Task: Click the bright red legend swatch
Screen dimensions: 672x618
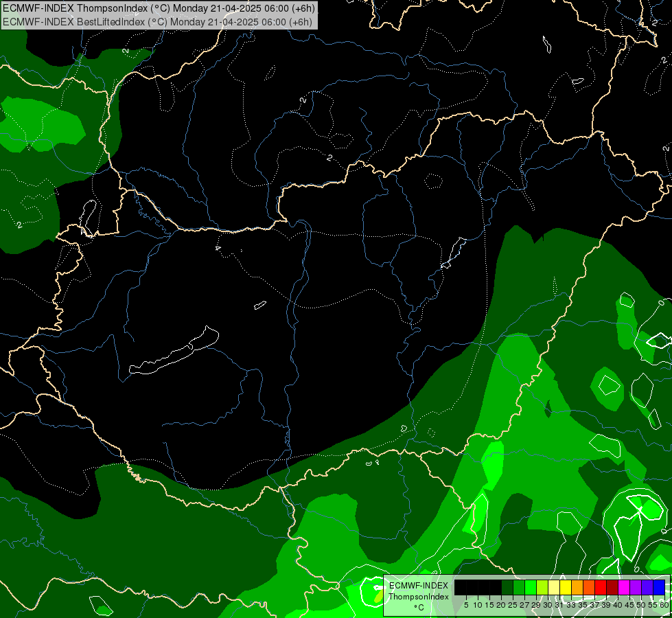Action: (601, 587)
